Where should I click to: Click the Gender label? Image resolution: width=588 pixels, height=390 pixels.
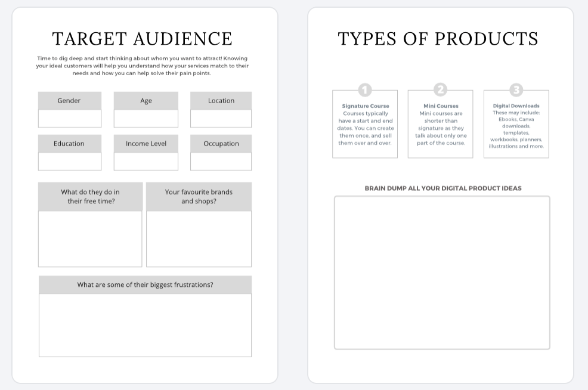(x=69, y=101)
